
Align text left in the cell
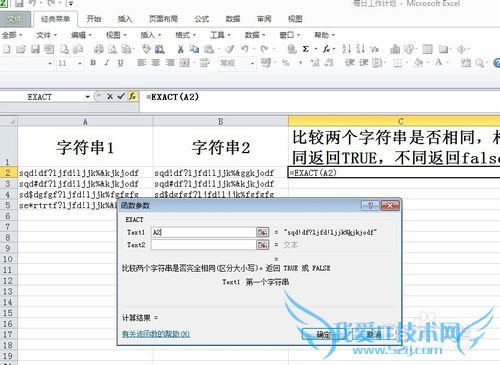pos(142,63)
